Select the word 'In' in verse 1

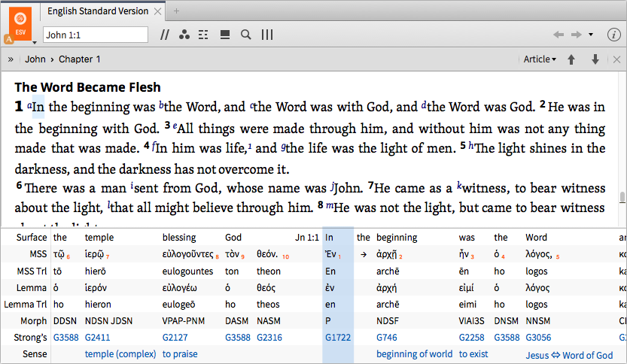point(38,107)
